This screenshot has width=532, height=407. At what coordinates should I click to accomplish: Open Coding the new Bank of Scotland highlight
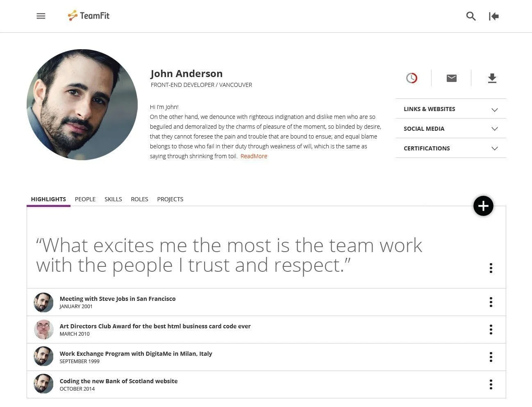point(118,381)
